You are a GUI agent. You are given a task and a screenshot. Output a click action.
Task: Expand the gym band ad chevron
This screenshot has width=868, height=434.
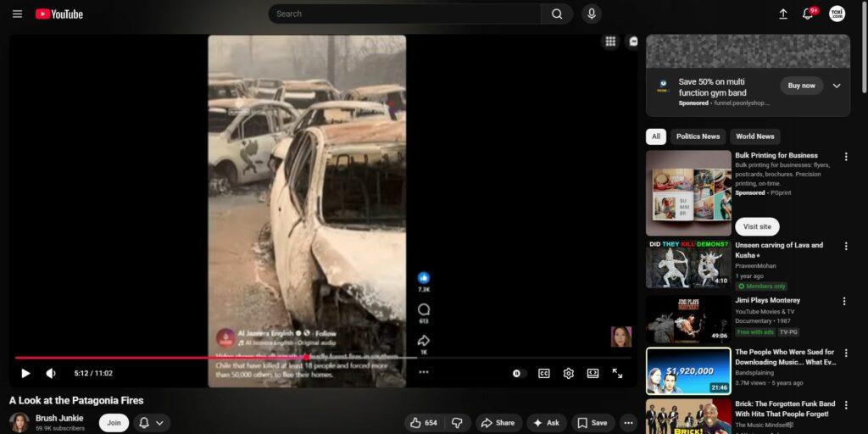[837, 86]
